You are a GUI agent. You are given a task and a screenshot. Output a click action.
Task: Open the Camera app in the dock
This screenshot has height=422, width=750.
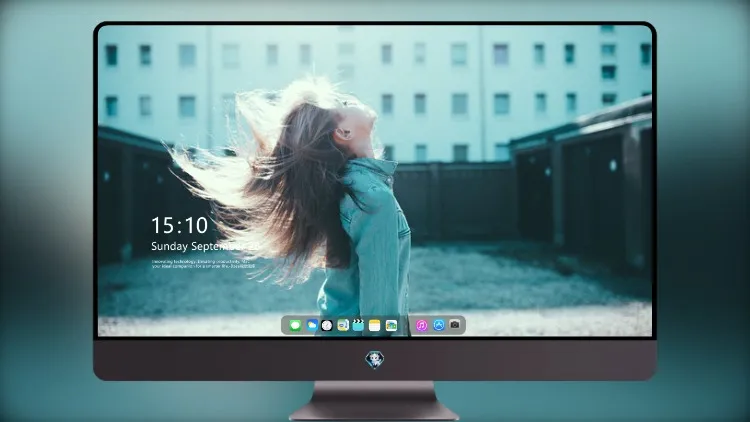pos(455,325)
